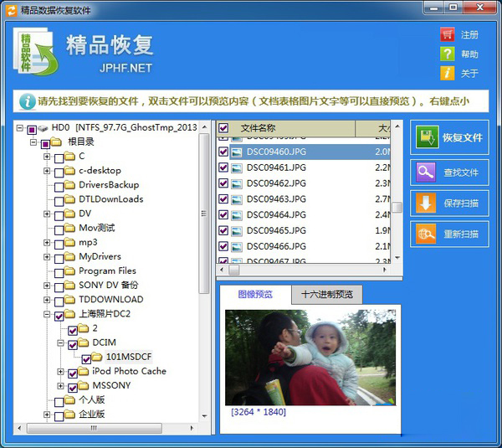This screenshot has width=502, height=448.
Task: Tick the Program Files folder checkbox
Action: tap(59, 273)
